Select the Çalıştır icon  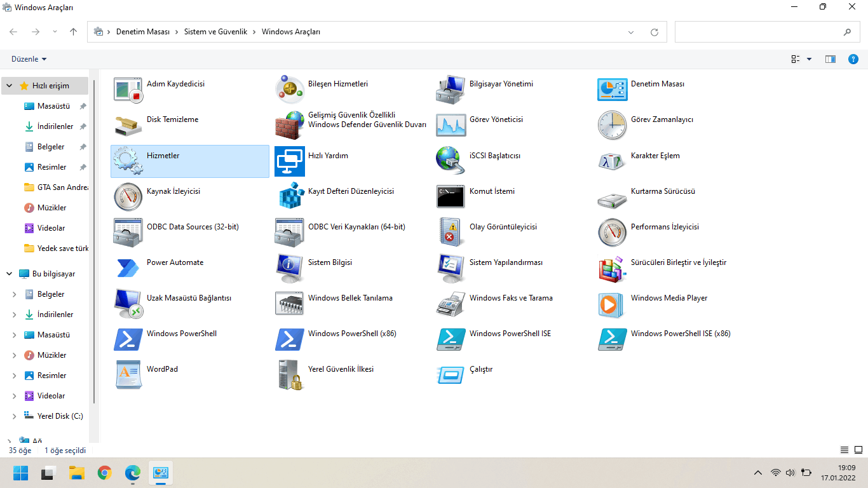point(451,374)
